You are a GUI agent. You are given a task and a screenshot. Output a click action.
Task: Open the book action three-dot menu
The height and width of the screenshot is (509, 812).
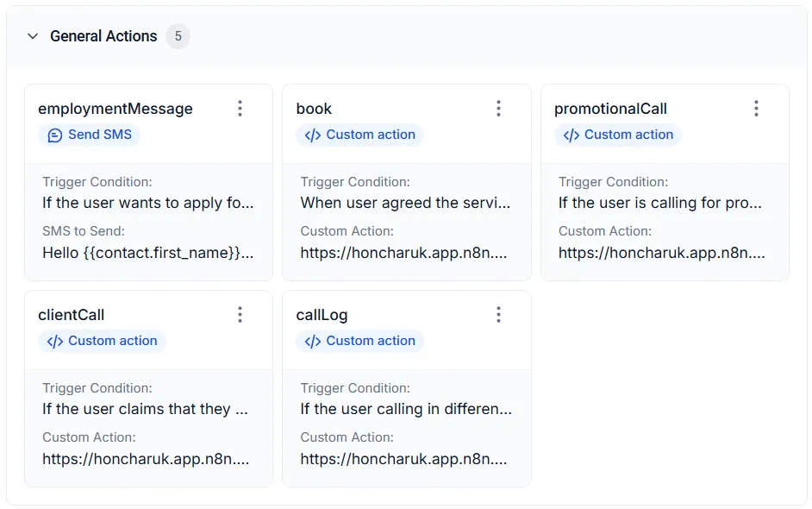tap(498, 109)
